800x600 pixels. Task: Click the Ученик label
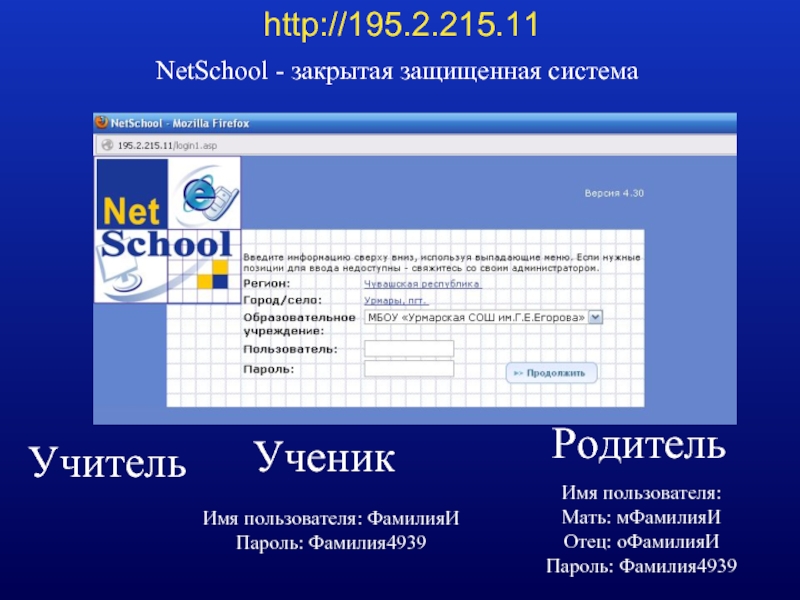click(324, 457)
